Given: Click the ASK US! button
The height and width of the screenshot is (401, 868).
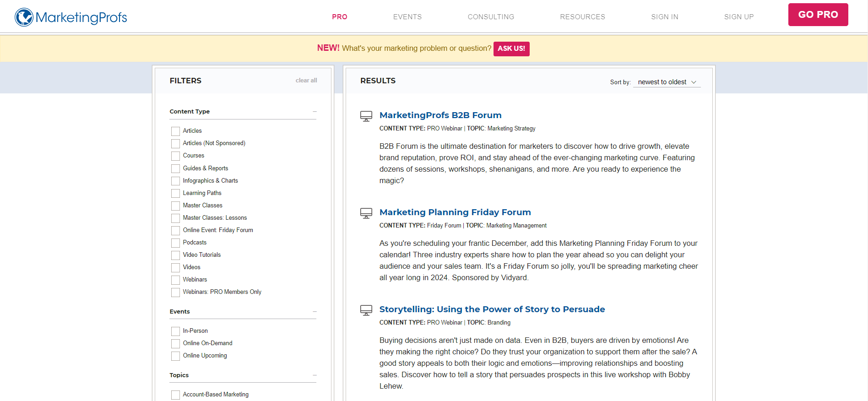Looking at the screenshot, I should [x=511, y=49].
